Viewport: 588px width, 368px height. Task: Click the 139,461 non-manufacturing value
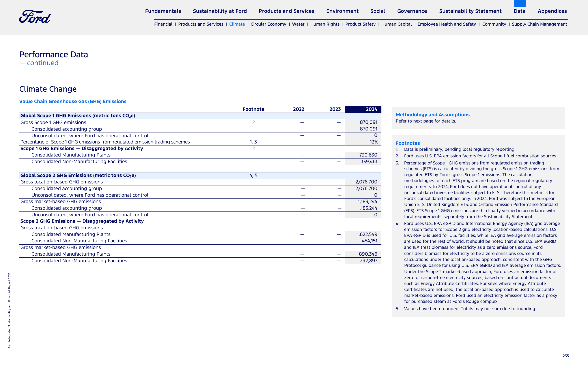click(369, 162)
